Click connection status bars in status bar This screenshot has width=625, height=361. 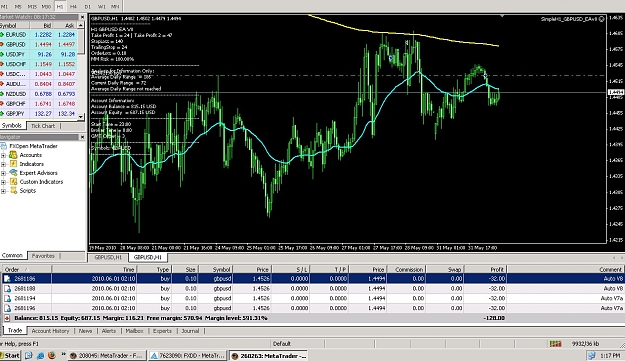pos(555,343)
